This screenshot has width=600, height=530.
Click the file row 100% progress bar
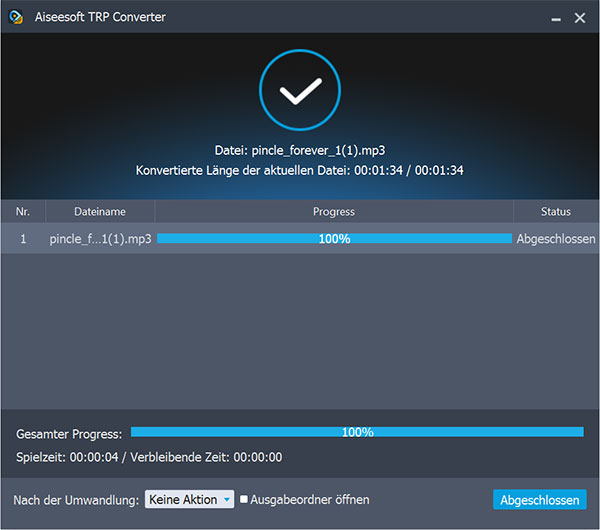pyautogui.click(x=334, y=239)
